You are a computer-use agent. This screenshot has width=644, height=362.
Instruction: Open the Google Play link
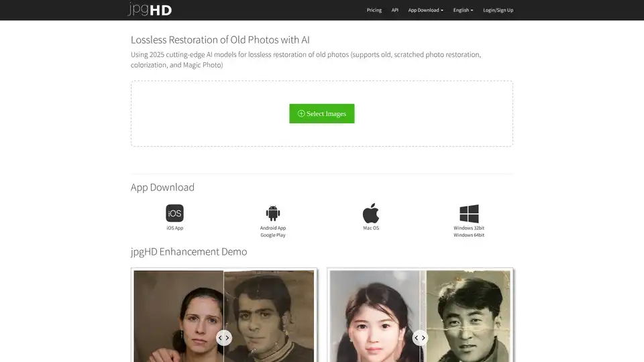click(x=272, y=235)
